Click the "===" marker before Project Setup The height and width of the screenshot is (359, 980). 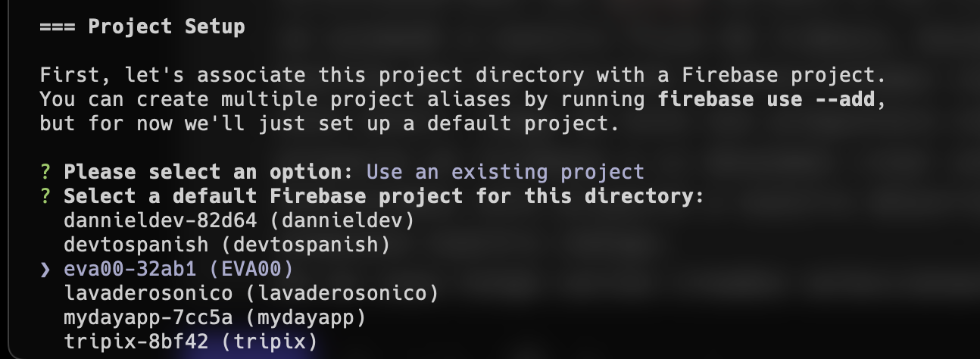[x=57, y=27]
